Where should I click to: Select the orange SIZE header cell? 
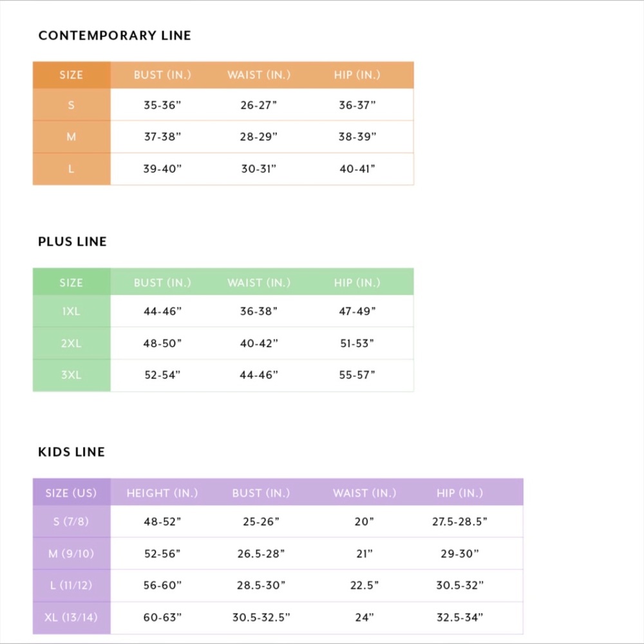coord(71,75)
